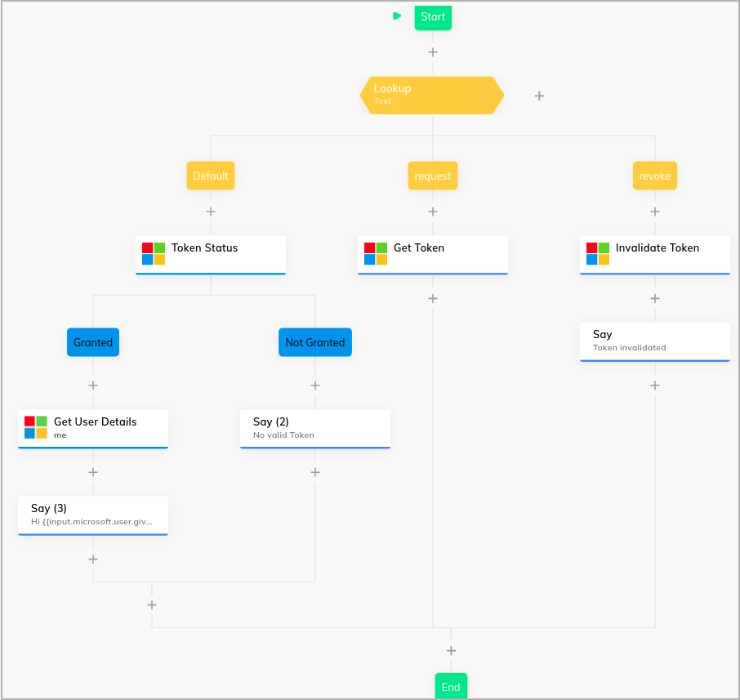The height and width of the screenshot is (700, 740).
Task: Click the plus icon below Invalidate Token
Action: click(654, 298)
